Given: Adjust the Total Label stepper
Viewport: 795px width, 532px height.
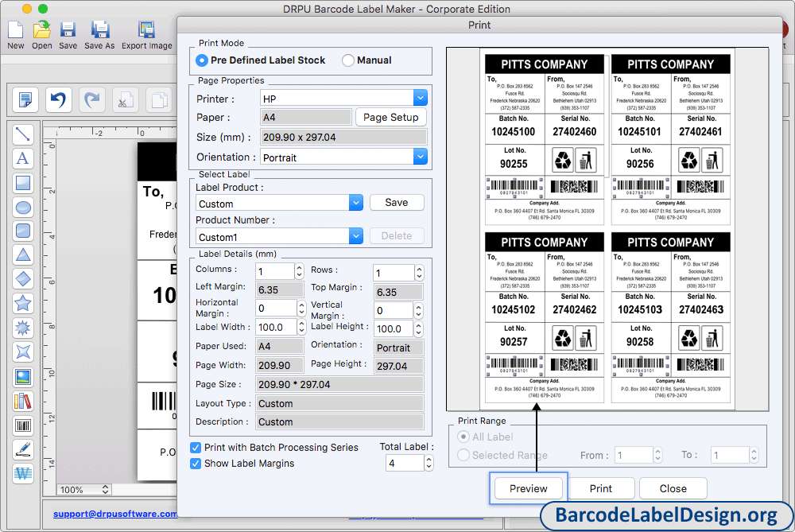Looking at the screenshot, I should 429,463.
